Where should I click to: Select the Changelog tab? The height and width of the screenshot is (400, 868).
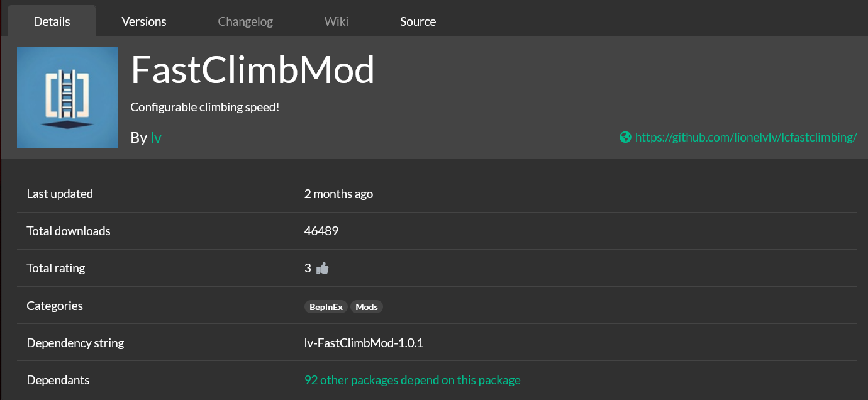(245, 21)
